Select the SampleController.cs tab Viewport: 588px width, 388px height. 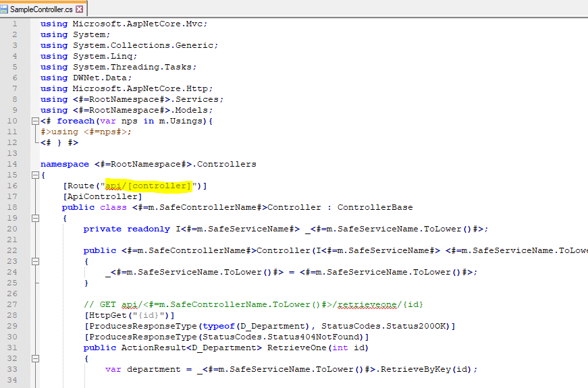click(x=41, y=9)
